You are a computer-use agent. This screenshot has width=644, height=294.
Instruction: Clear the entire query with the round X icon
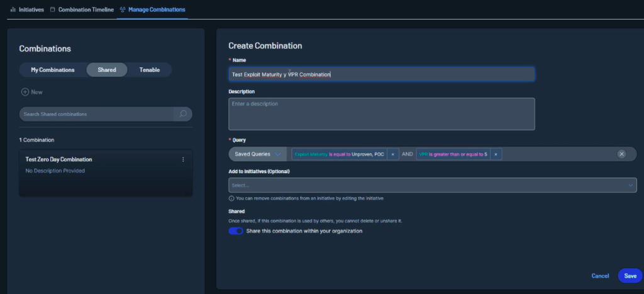tap(621, 154)
